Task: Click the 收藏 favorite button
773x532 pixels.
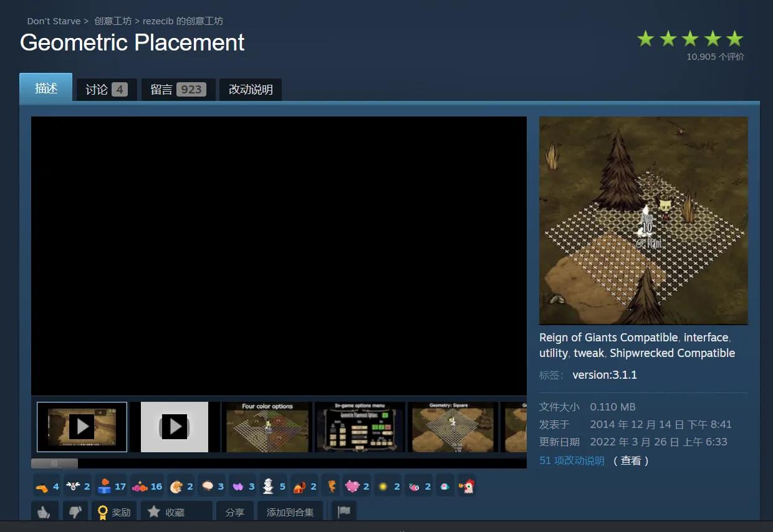Action: (x=176, y=512)
